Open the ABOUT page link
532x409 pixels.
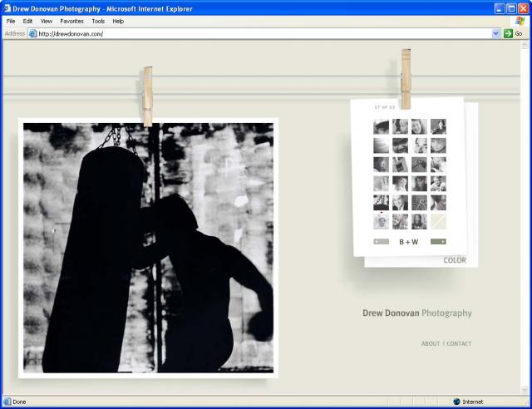coord(430,343)
